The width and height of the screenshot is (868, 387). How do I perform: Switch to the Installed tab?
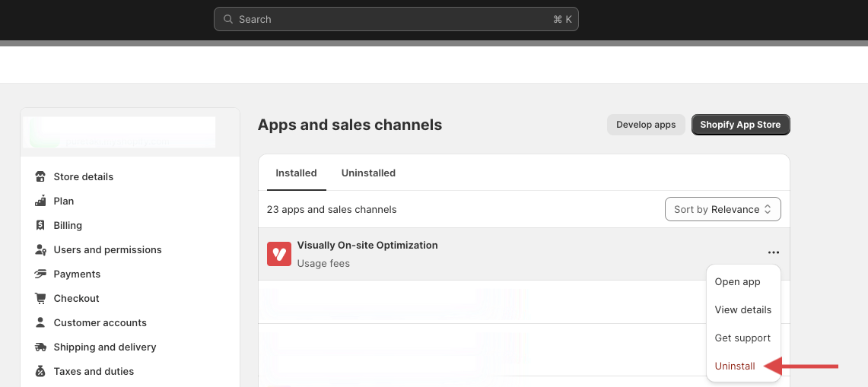(x=296, y=173)
